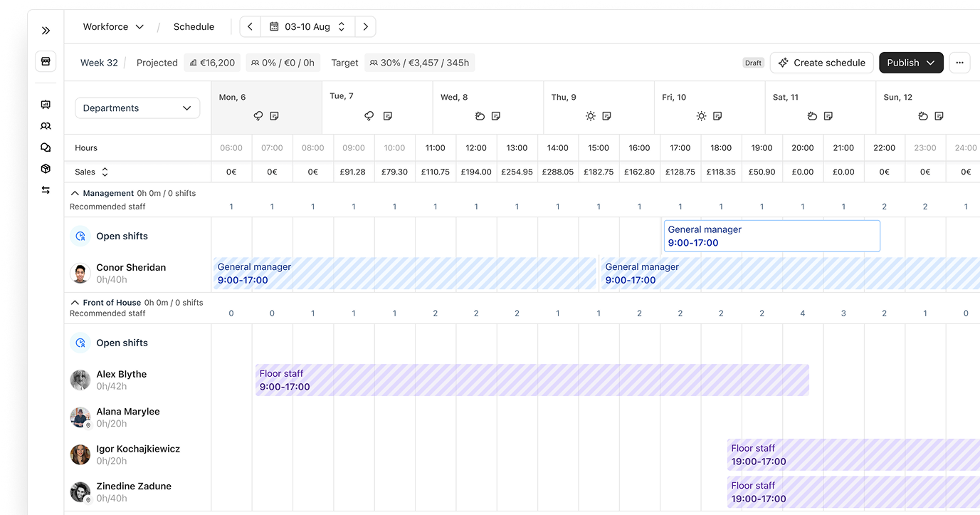Viewport: 980px width, 515px height.
Task: Toggle the Sales row sort arrows
Action: (105, 172)
